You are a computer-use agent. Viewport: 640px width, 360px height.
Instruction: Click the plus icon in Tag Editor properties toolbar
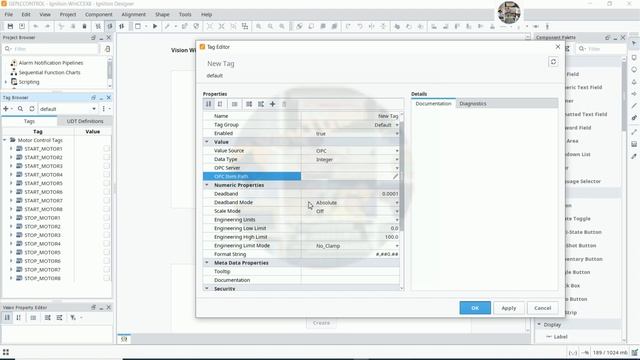click(x=272, y=104)
